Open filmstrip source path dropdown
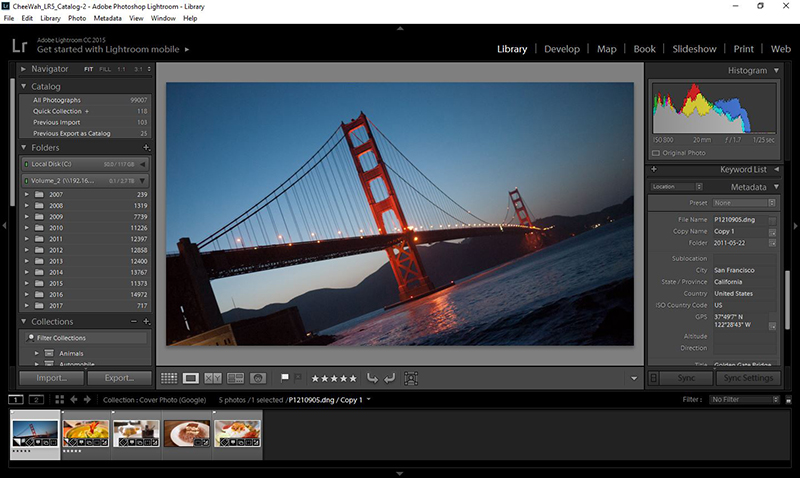Viewport: 800px width, 478px height. [368, 399]
